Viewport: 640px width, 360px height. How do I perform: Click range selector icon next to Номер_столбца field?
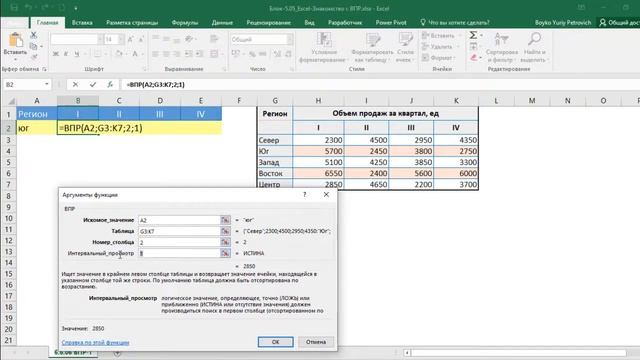pos(225,242)
